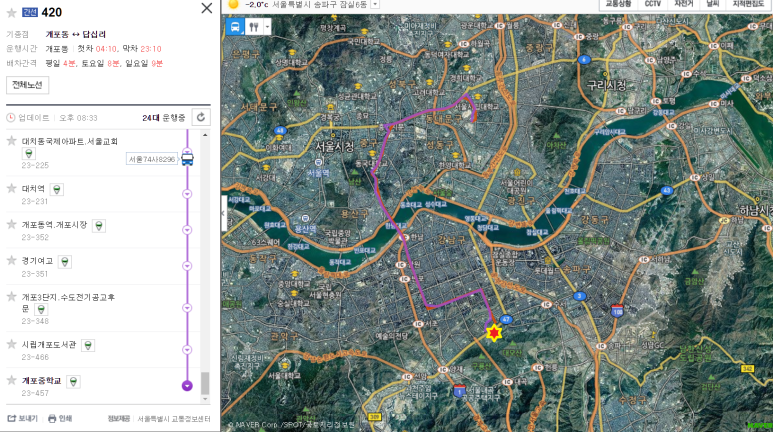
Task: Click the stop number 23-231
Action: click(35, 201)
